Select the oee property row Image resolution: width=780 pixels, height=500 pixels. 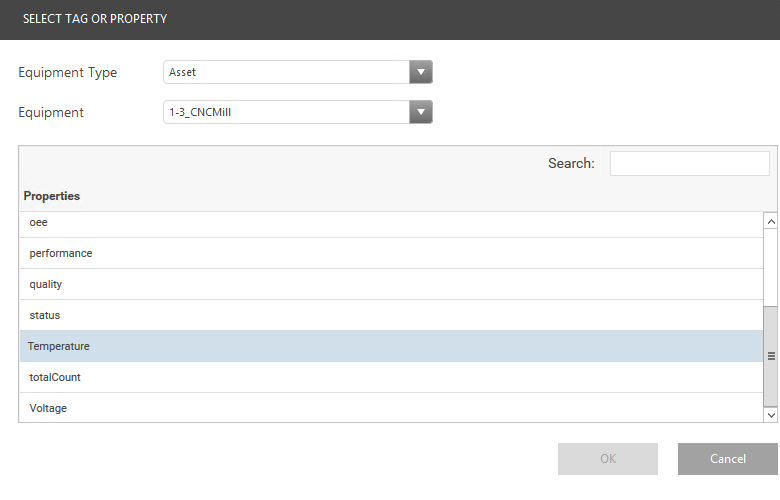click(x=390, y=222)
